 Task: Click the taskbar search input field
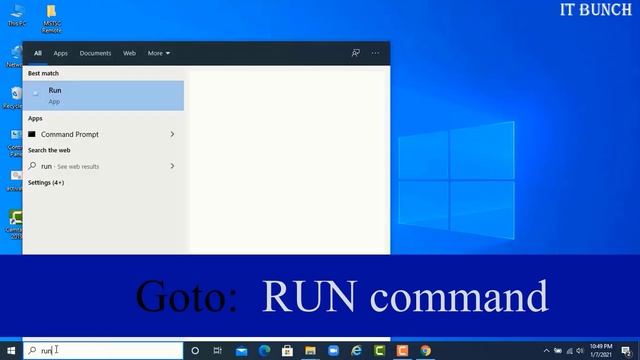tap(103, 350)
